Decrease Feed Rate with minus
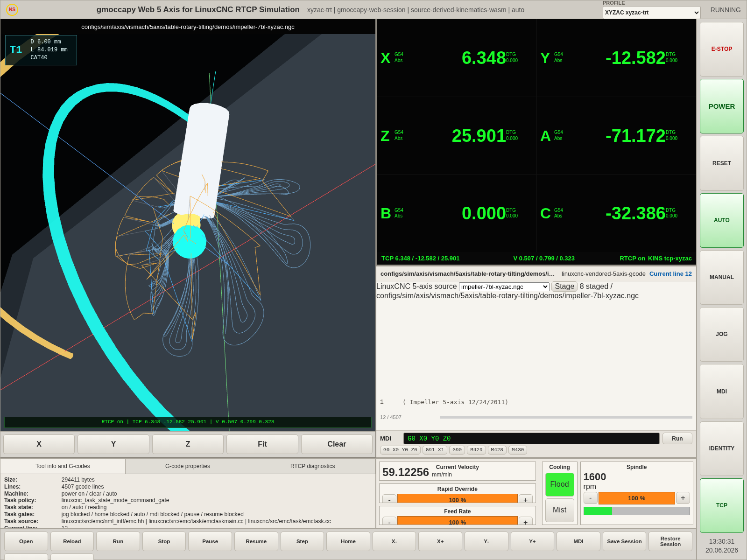The image size is (747, 560). coord(389,521)
